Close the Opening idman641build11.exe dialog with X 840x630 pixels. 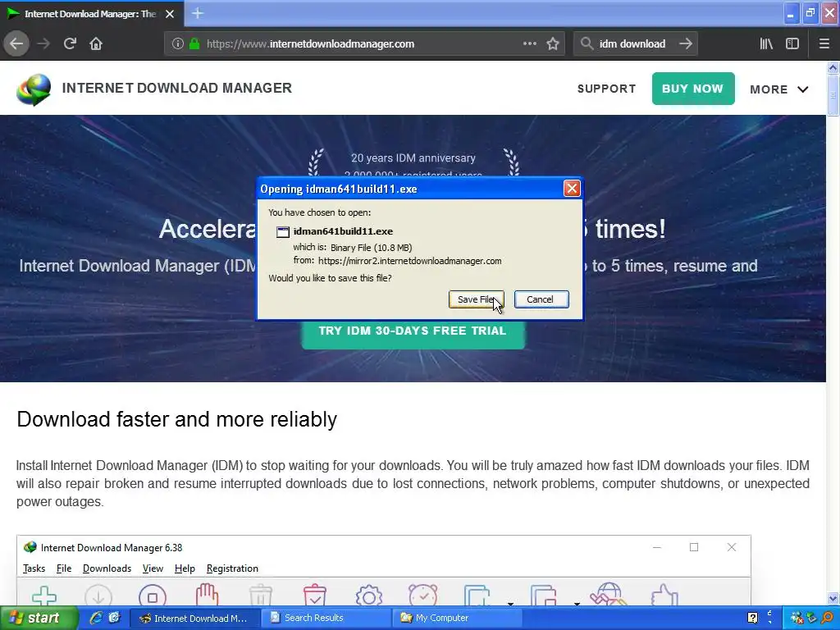click(572, 189)
